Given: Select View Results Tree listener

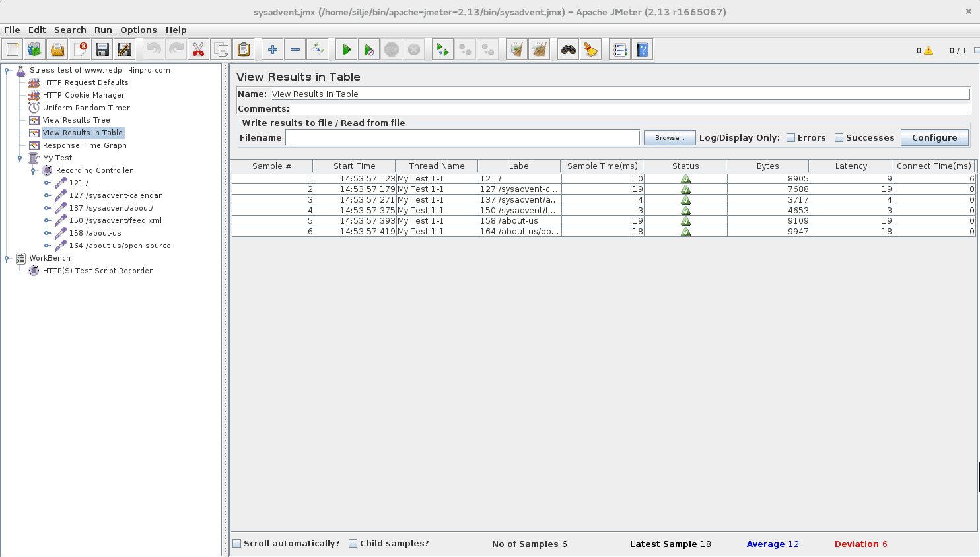Looking at the screenshot, I should click(x=77, y=121).
